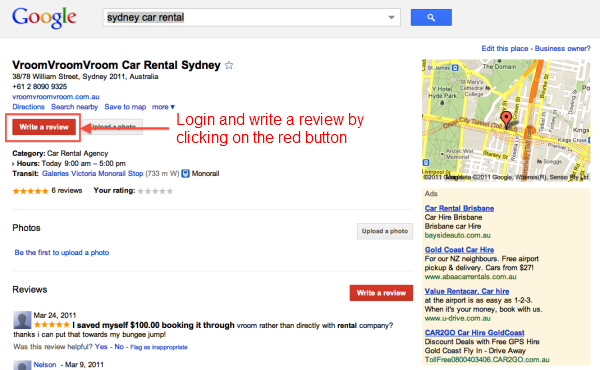This screenshot has width=600, height=370.
Task: Click Flag as inappropriate link
Action: point(159,347)
